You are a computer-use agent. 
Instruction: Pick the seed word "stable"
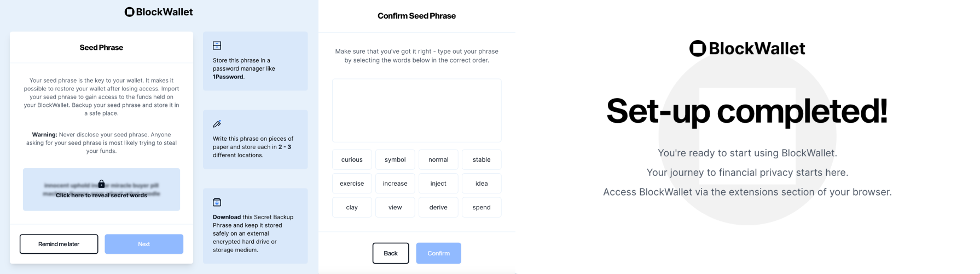click(482, 159)
